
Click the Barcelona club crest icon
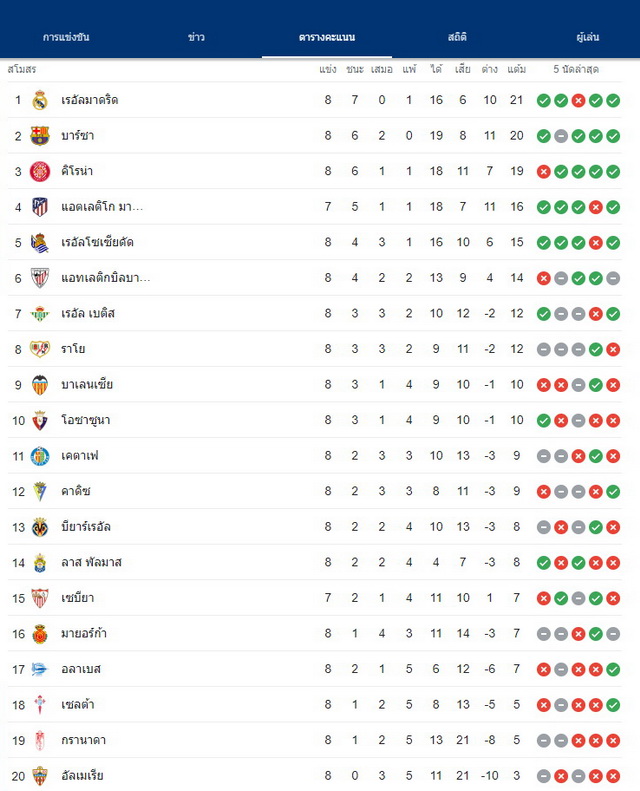pos(40,136)
